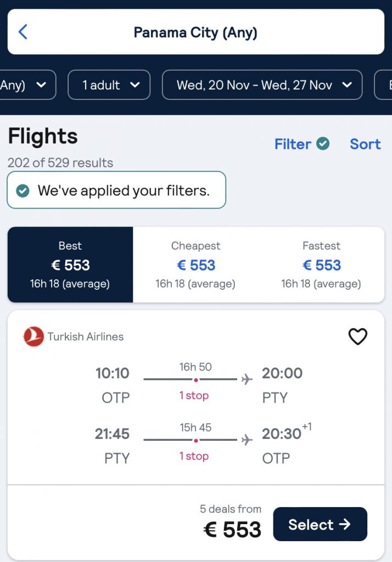Click the outbound flight airplane icon
The image size is (392, 562).
[247, 379]
